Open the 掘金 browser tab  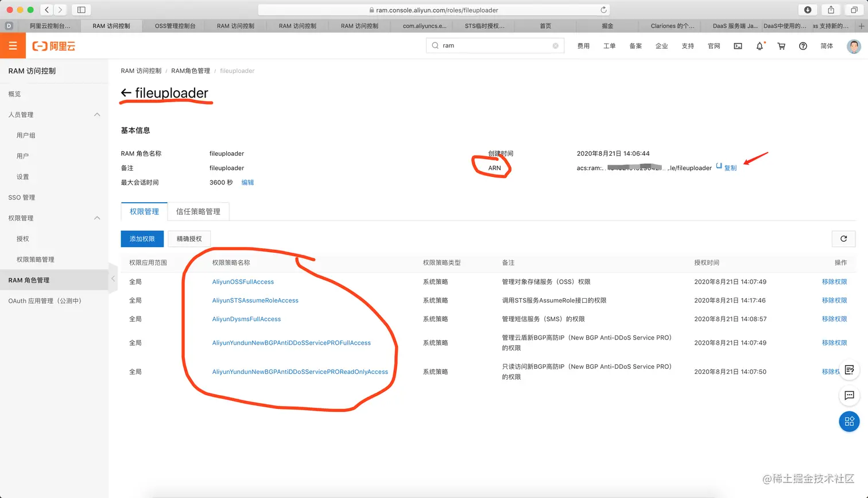point(607,26)
